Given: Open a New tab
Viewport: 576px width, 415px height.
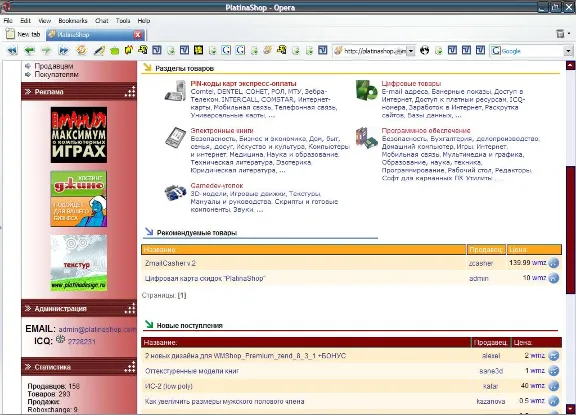Looking at the screenshot, I should pos(23,34).
